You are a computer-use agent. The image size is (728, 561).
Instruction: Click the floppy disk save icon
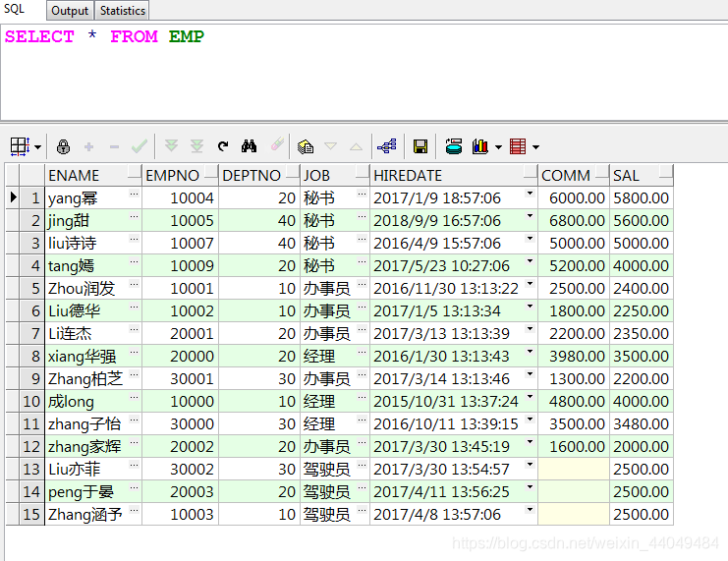[420, 146]
